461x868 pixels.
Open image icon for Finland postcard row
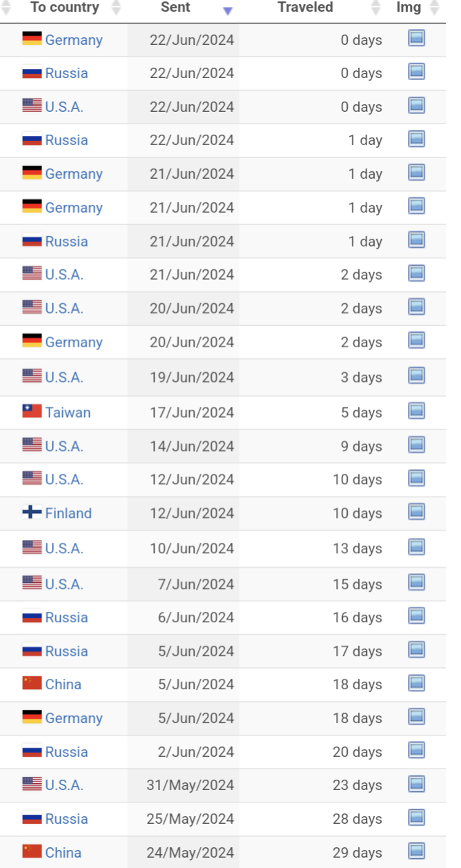coord(416,512)
